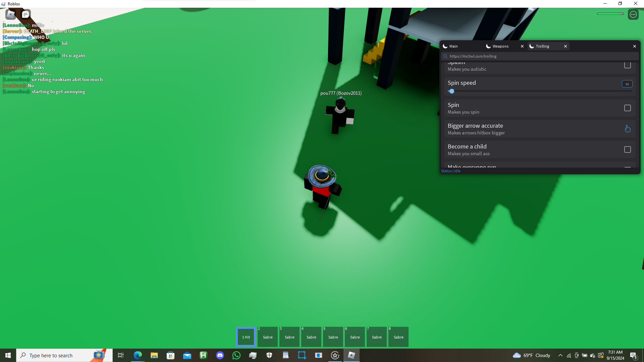Image resolution: width=644 pixels, height=362 pixels.
Task: Click the taskbar clock showing 7:31 AM
Action: tap(615, 355)
